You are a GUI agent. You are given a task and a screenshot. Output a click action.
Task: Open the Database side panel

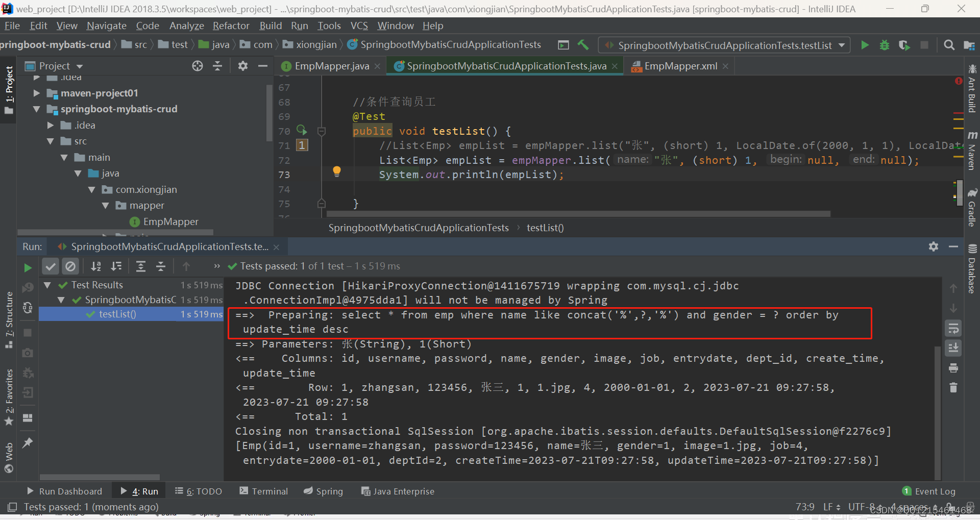click(972, 269)
